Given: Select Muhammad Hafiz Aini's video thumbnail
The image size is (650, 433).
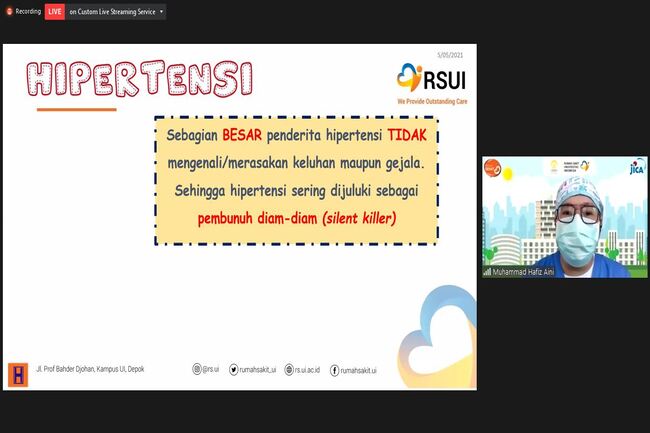Looking at the screenshot, I should coord(563,215).
